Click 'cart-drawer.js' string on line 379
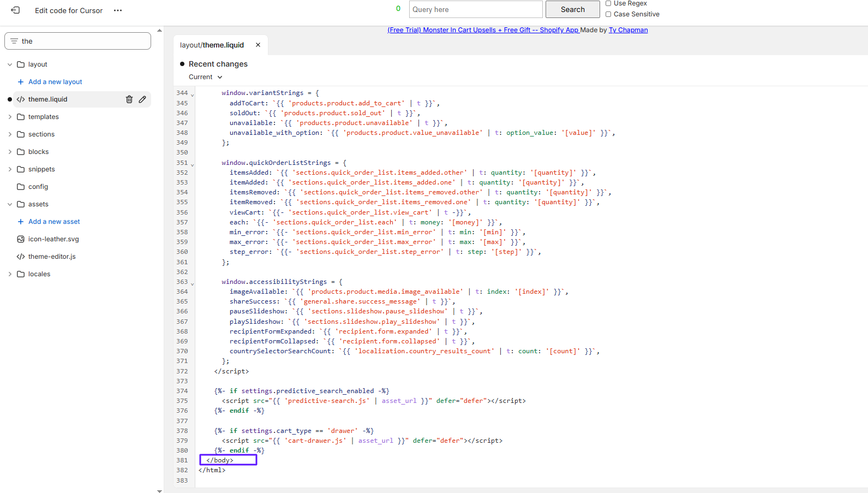Screen dimensions: 868x493 click(315, 441)
